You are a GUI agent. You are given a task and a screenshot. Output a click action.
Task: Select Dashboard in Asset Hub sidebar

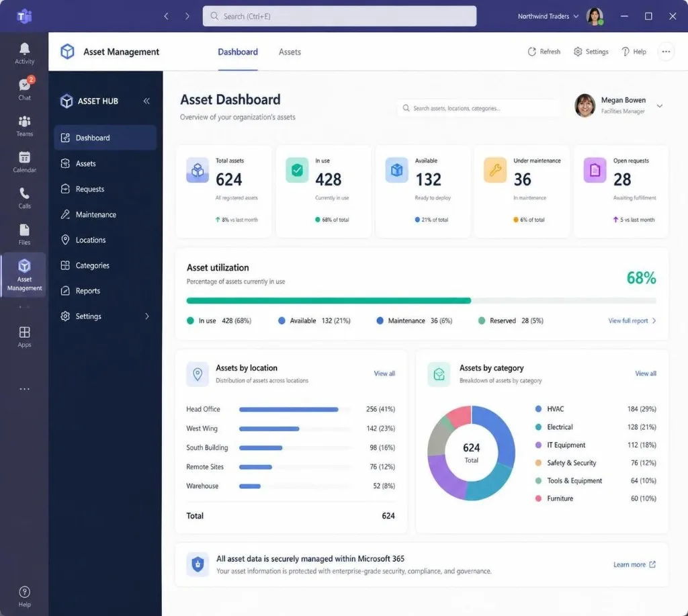pos(105,138)
